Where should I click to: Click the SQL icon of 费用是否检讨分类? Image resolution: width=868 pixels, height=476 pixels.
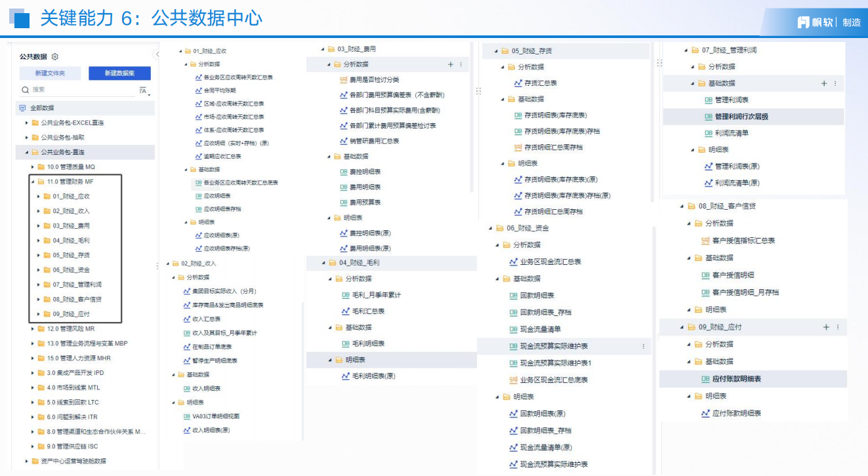coord(344,80)
